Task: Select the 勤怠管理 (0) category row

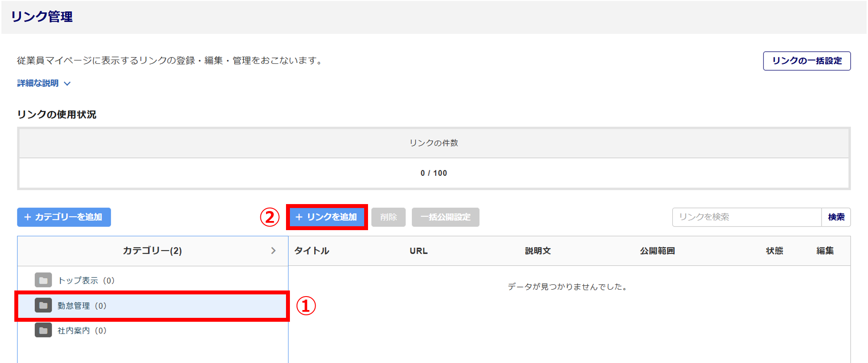Action: pyautogui.click(x=152, y=306)
